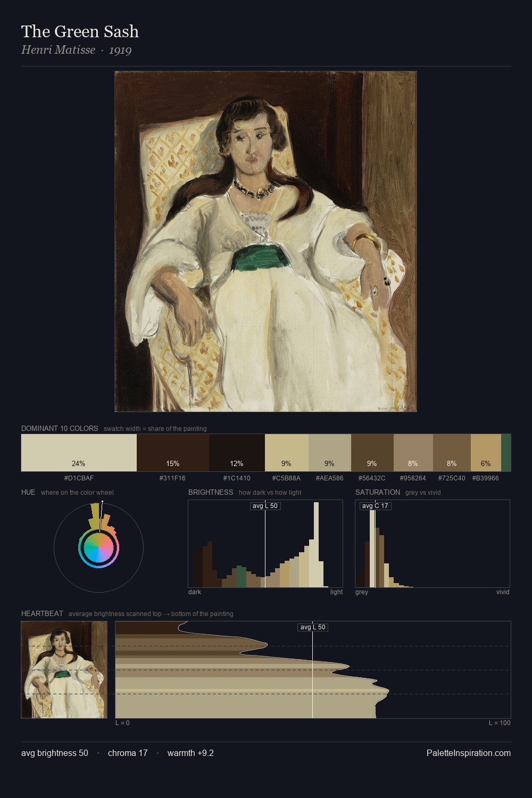Click the heartbeat painting thumbnail
The image size is (532, 798).
tap(64, 670)
